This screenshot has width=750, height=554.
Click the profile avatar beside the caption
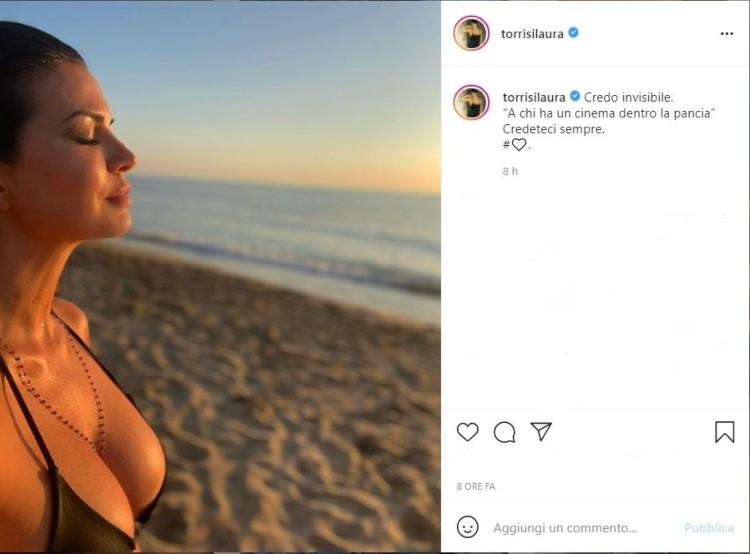(x=471, y=102)
